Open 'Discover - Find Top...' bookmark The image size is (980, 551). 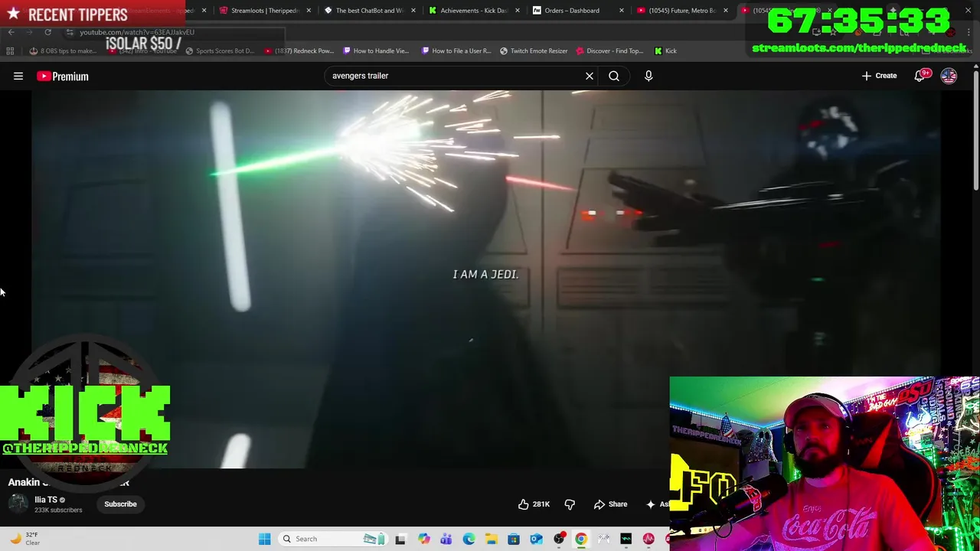coord(609,51)
